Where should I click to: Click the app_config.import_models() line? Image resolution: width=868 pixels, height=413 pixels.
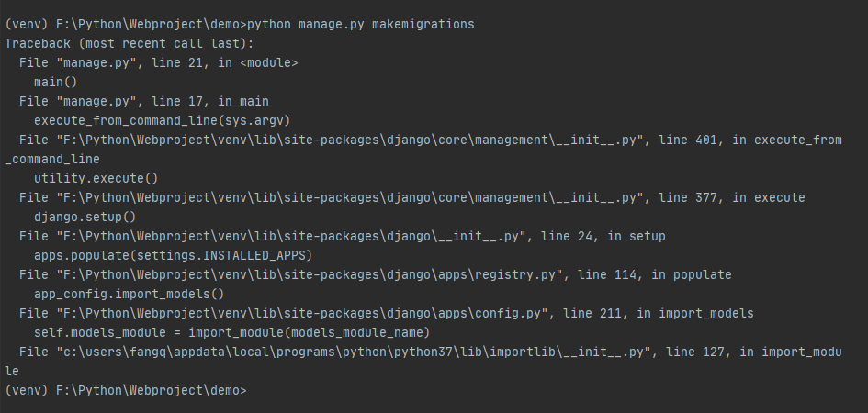click(129, 294)
